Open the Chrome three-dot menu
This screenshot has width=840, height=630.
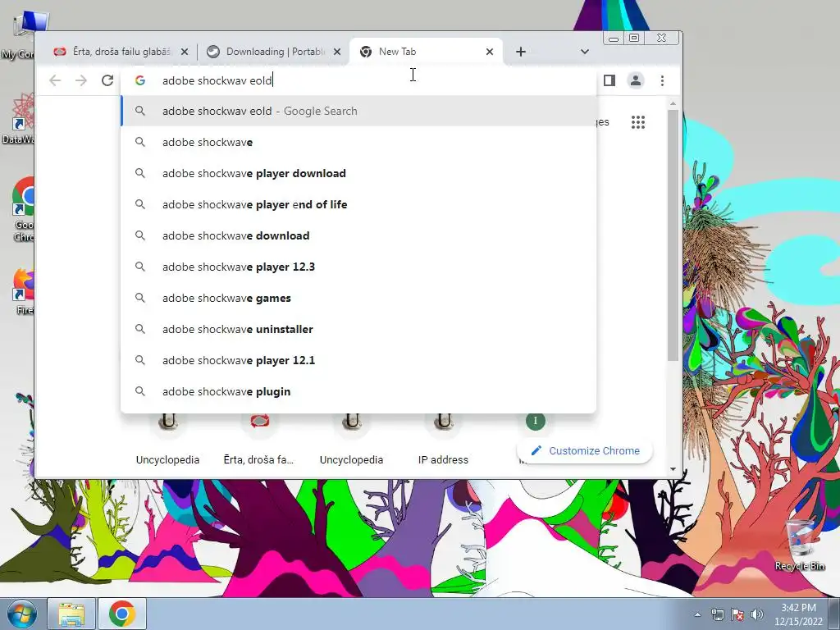662,80
